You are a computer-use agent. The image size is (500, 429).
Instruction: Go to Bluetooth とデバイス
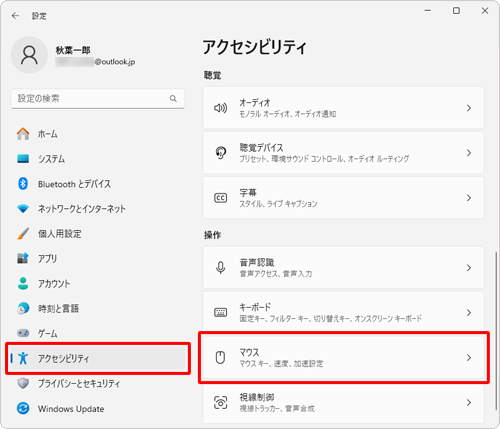pos(98,184)
